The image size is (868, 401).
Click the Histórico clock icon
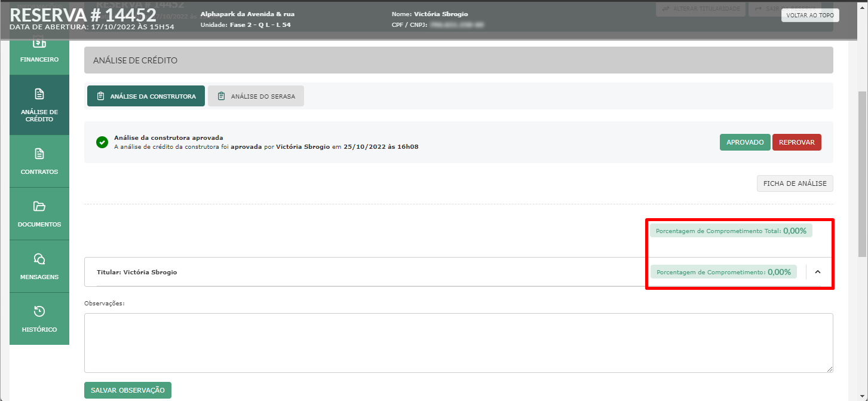39,311
